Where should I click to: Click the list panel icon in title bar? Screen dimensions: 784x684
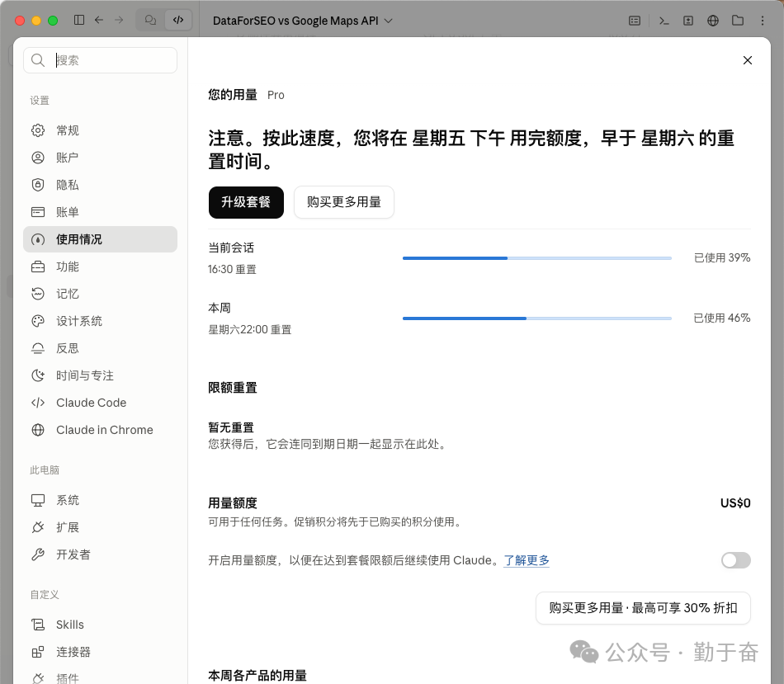[x=635, y=21]
